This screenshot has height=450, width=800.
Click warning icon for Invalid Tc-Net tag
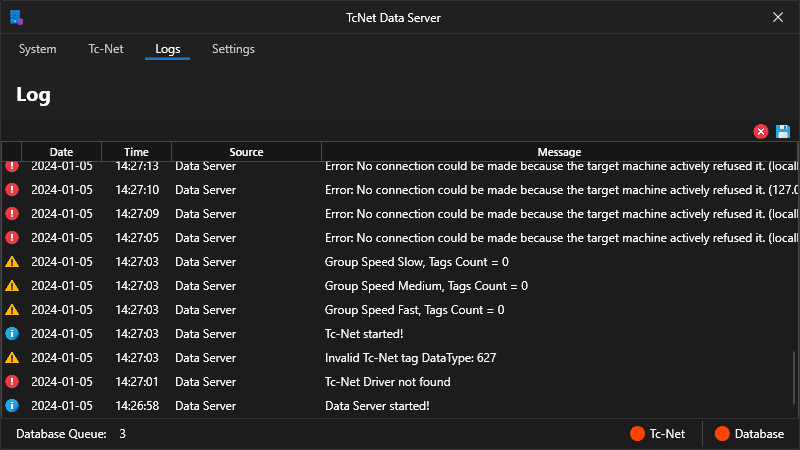click(x=12, y=358)
